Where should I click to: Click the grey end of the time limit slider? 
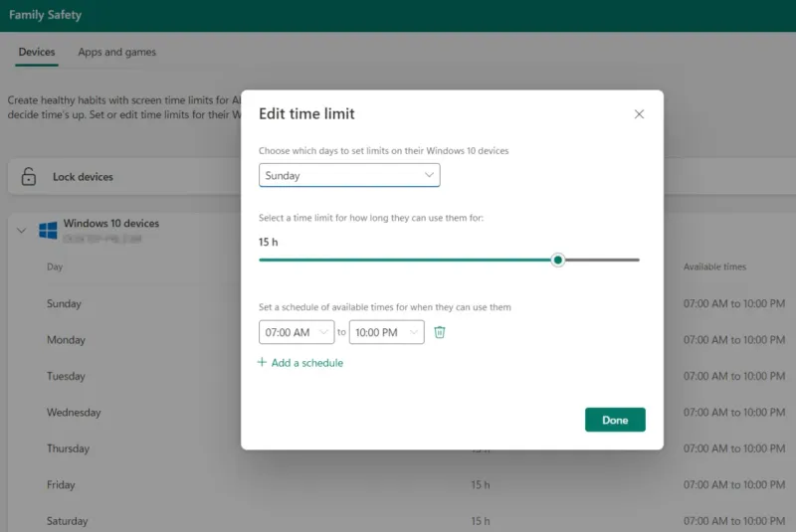(x=602, y=260)
